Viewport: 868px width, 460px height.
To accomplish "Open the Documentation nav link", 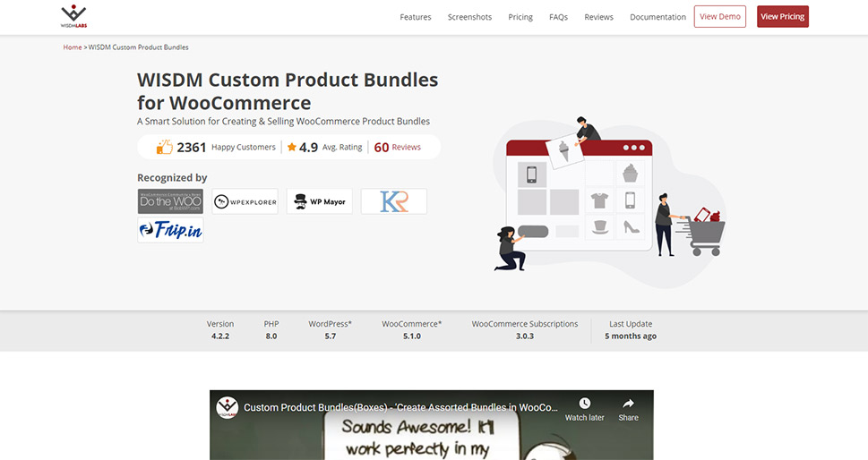I will pos(657,17).
